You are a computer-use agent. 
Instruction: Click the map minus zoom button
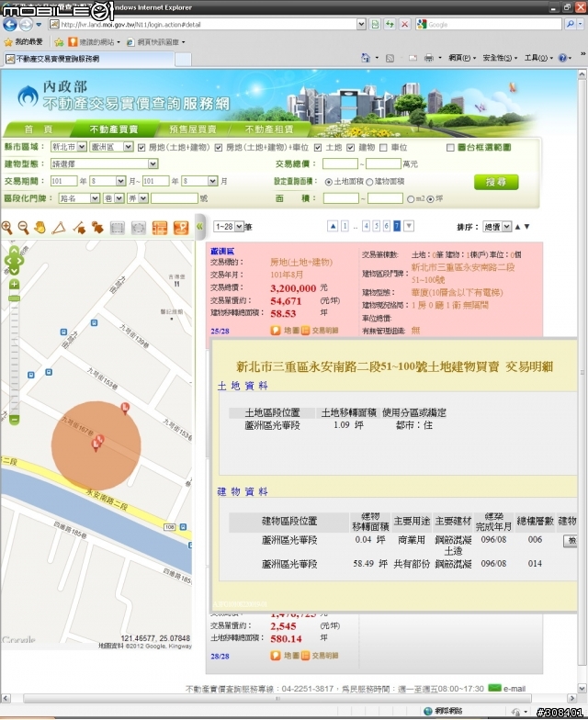pos(15,419)
